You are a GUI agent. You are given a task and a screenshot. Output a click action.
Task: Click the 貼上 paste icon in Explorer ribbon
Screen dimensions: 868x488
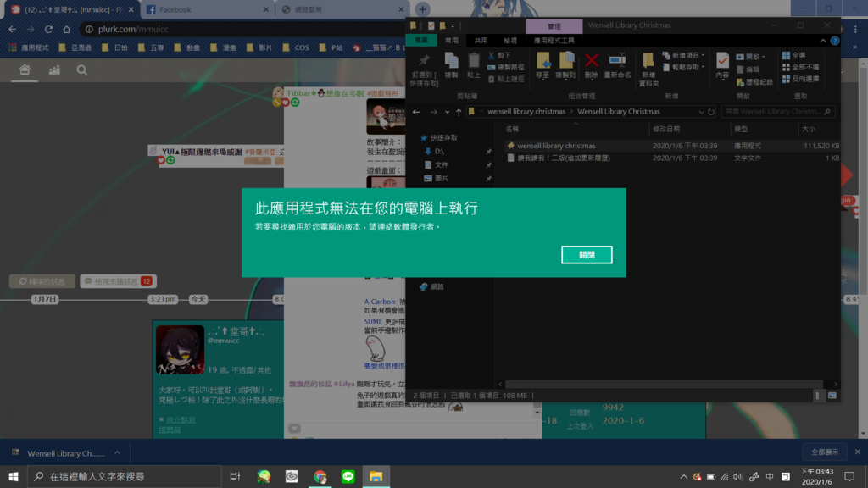point(473,66)
